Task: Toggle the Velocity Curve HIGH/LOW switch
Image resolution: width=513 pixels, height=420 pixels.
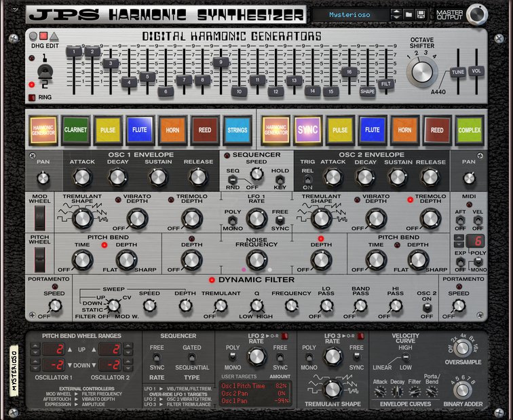Action: tap(406, 357)
